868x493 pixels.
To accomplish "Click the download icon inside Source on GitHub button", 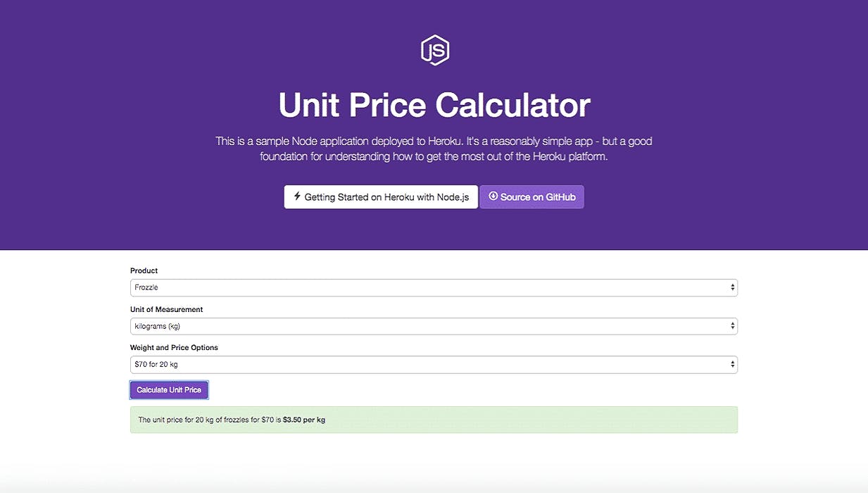I will coord(493,197).
